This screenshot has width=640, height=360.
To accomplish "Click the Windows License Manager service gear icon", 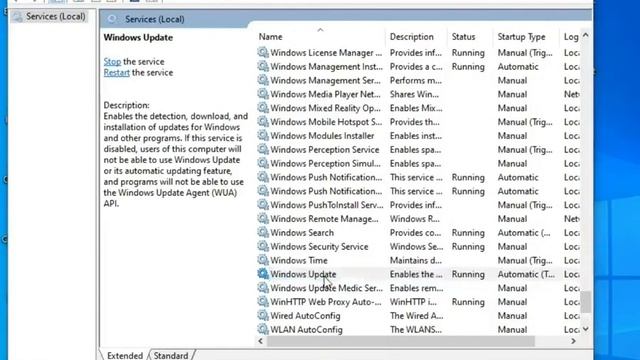I will (x=263, y=53).
